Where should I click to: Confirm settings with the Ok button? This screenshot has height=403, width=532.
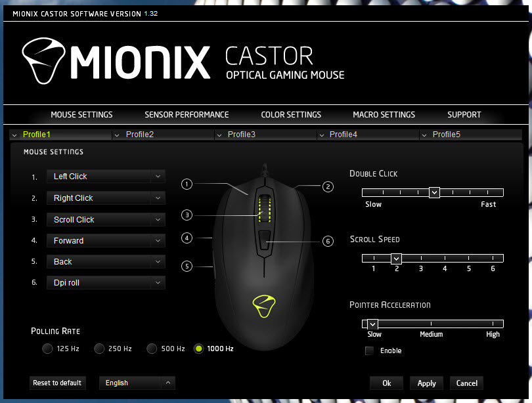(x=386, y=383)
